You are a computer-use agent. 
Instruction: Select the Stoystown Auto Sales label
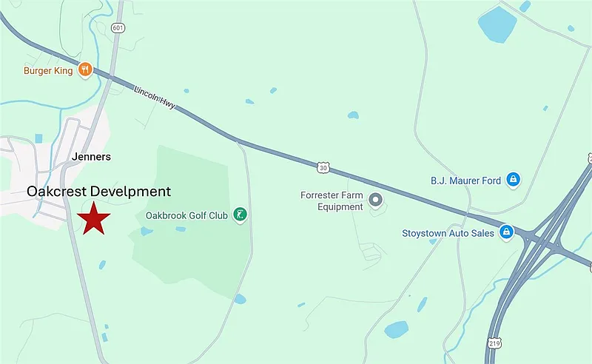[x=448, y=233]
